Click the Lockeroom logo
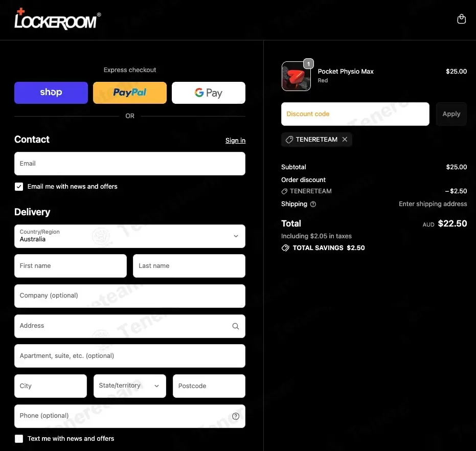The height and width of the screenshot is (451, 476). pyautogui.click(x=58, y=19)
